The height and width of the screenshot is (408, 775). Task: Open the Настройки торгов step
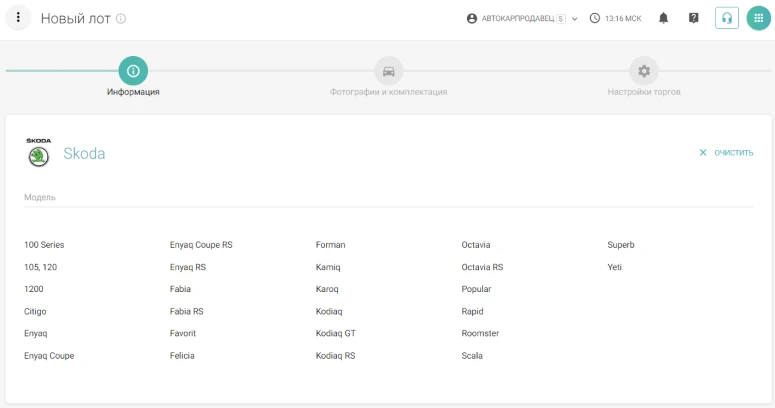[x=644, y=71]
